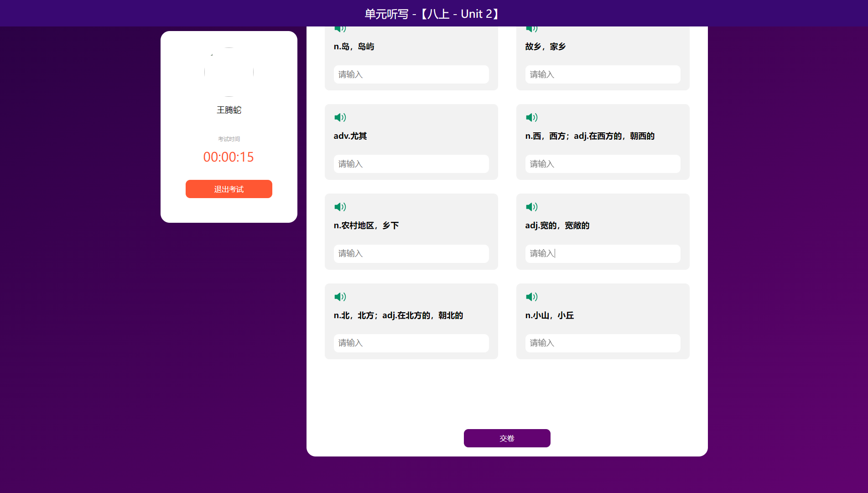The height and width of the screenshot is (493, 868).
Task: Click the 退出考试 exit exam button
Action: [229, 189]
